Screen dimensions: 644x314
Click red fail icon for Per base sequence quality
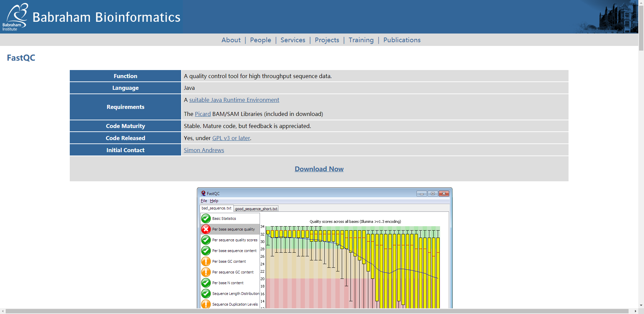point(206,229)
